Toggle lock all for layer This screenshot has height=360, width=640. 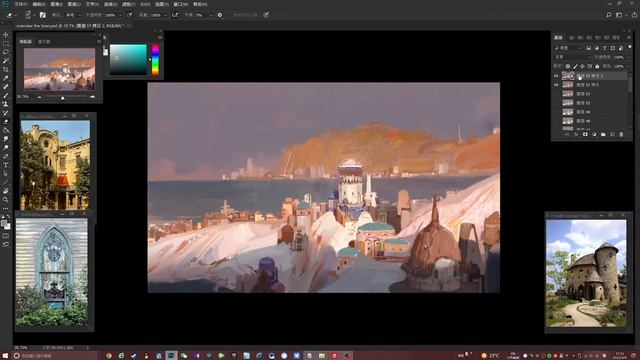click(598, 66)
